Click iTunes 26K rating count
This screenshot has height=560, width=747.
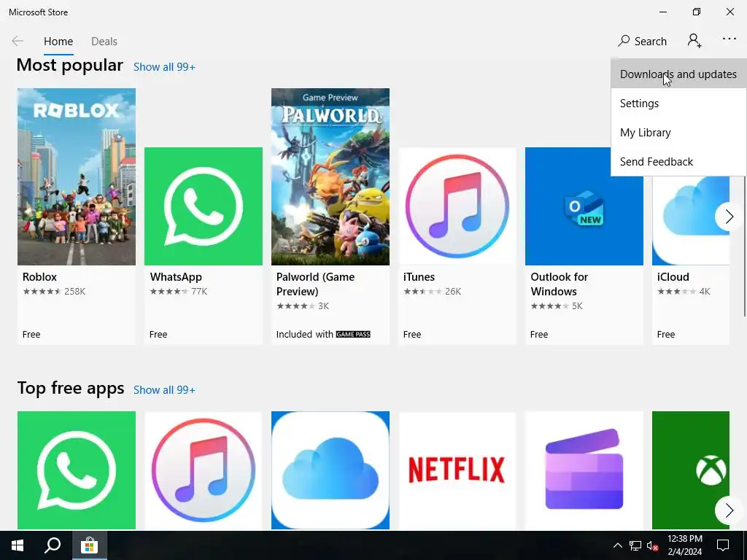(x=453, y=292)
